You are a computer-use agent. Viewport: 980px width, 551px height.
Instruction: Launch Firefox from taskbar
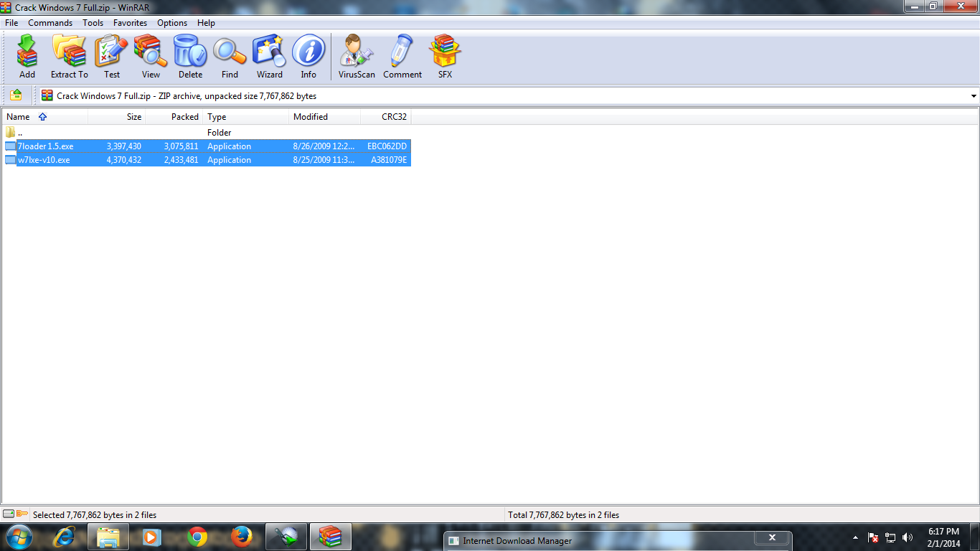[x=242, y=537]
